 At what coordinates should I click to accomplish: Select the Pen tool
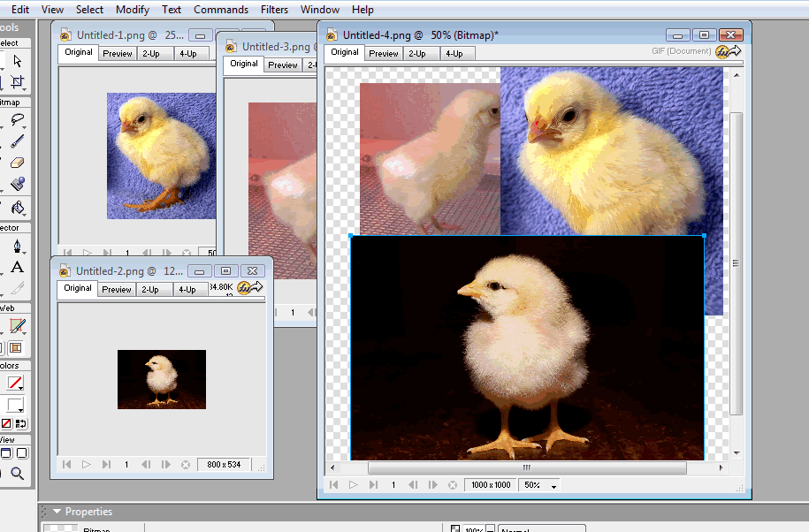(x=17, y=246)
